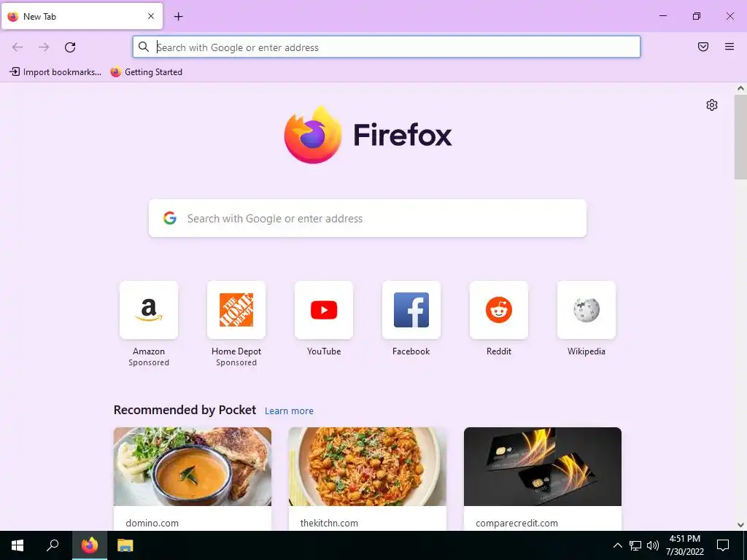Image resolution: width=747 pixels, height=560 pixels.
Task: Open the volume control tray icon
Action: [x=653, y=545]
